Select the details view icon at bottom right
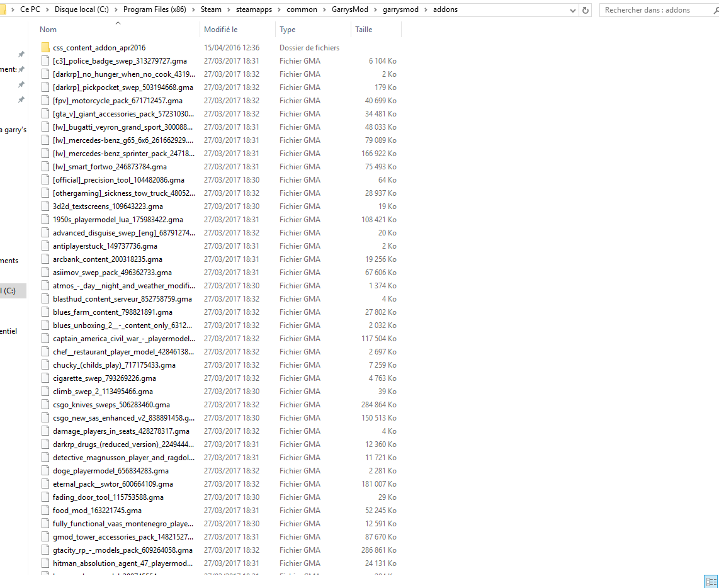 point(711,582)
